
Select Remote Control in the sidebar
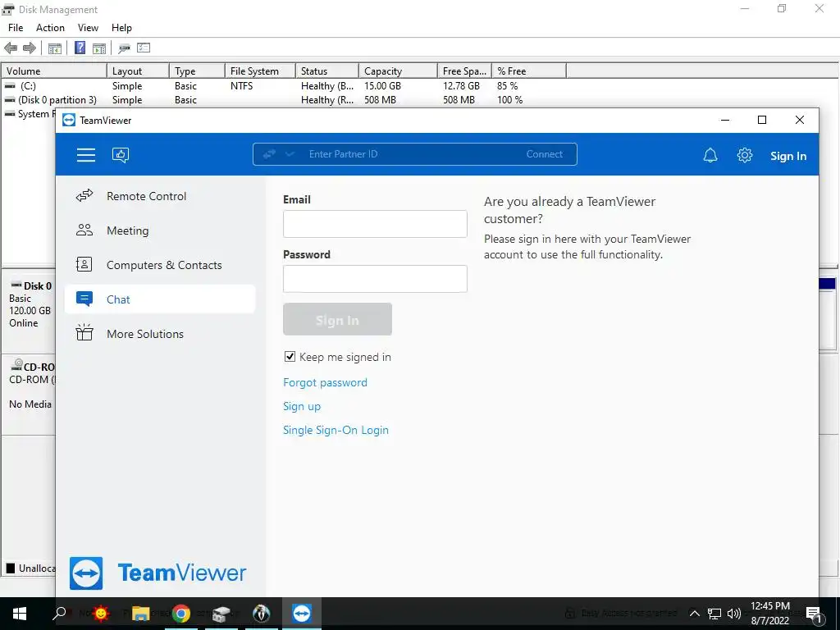pyautogui.click(x=160, y=196)
